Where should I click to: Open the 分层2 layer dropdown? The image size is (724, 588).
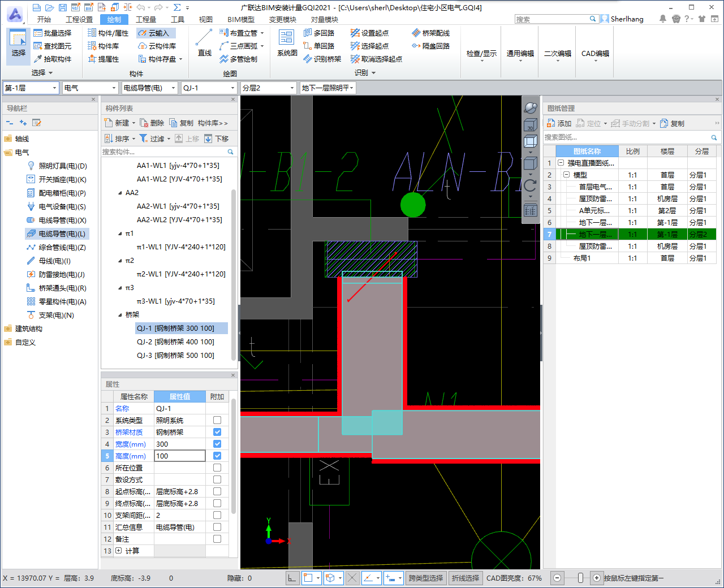(269, 88)
